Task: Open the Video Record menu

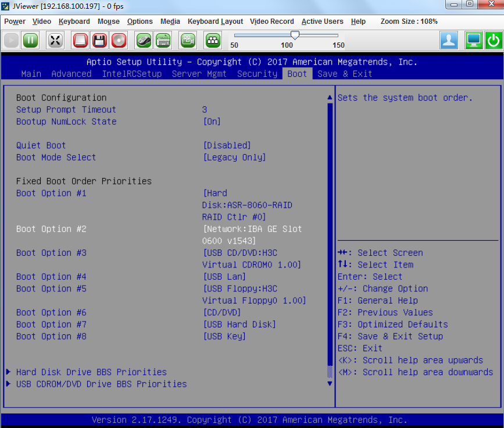Action: [x=272, y=22]
